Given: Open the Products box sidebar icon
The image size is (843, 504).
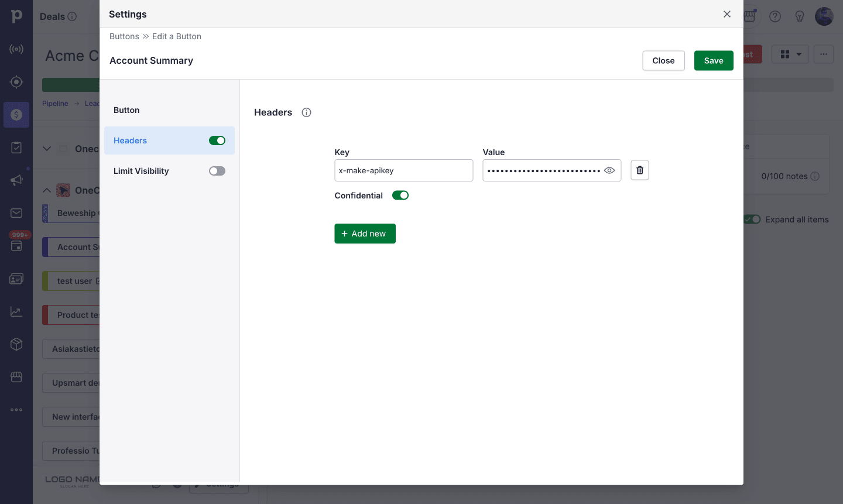Looking at the screenshot, I should click(16, 344).
